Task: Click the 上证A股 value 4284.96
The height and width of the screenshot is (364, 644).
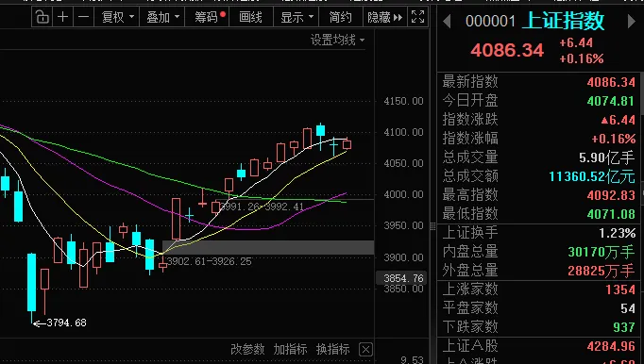Action: pos(611,346)
